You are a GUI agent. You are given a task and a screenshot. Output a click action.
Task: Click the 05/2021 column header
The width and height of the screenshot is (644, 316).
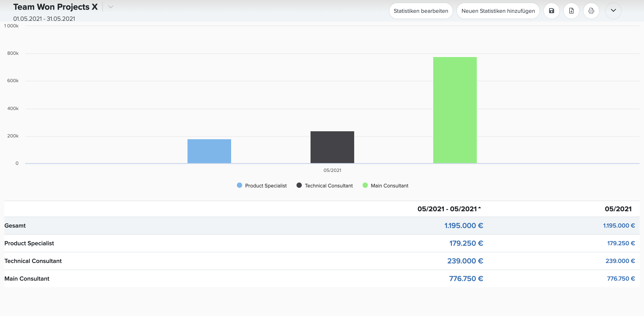pyautogui.click(x=618, y=209)
